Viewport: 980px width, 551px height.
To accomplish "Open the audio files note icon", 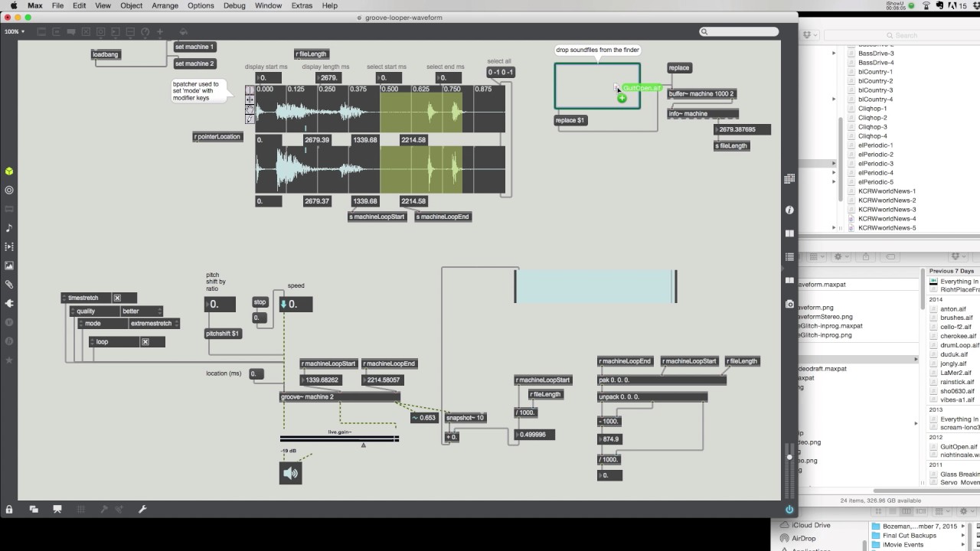I will click(9, 228).
